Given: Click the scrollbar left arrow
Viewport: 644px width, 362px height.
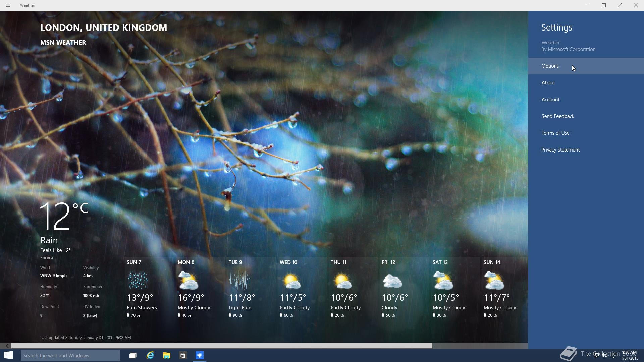Looking at the screenshot, I should point(7,346).
